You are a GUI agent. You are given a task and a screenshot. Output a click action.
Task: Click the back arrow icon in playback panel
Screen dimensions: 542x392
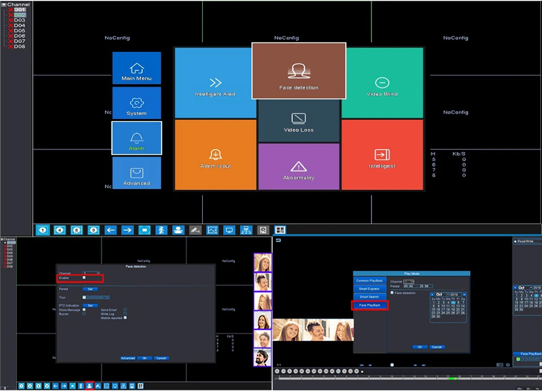point(278,240)
